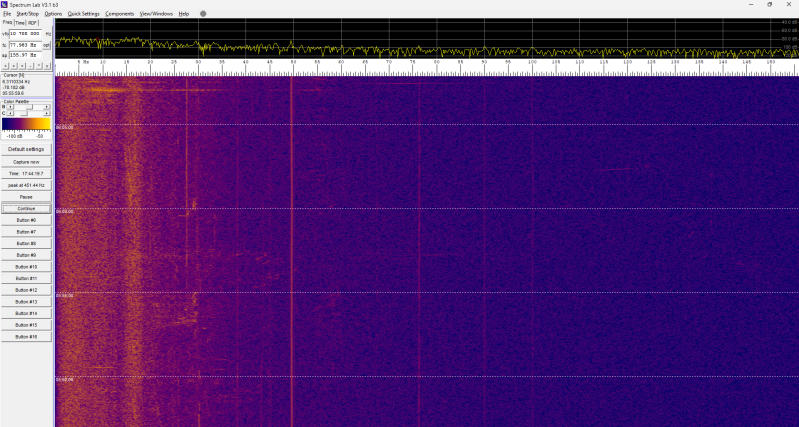Viewport: 799px width, 427px height.
Task: Click the color palette gradient bar
Action: pyautogui.click(x=26, y=124)
